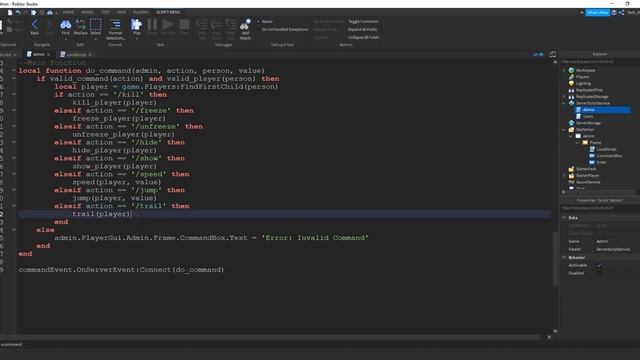This screenshot has height=360, width=640.
Task: Click the CommandBox icon in Explorer
Action: click(x=592, y=156)
